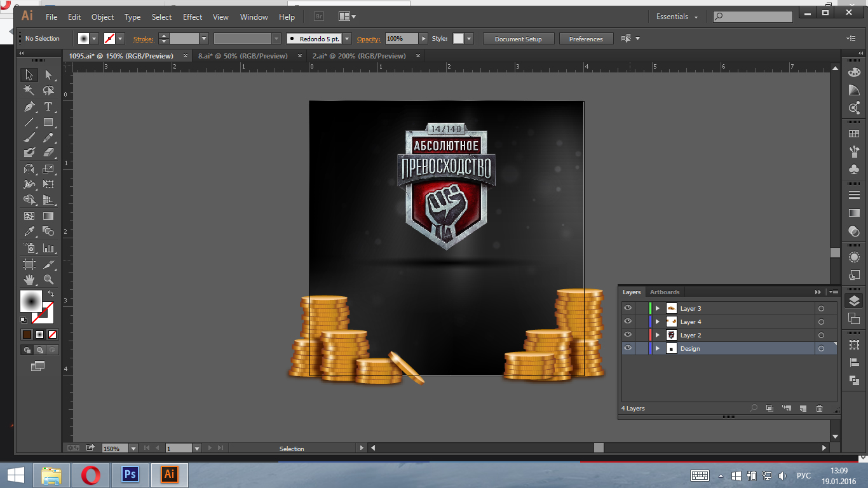Switch to the 8.ai document tab

click(243, 56)
